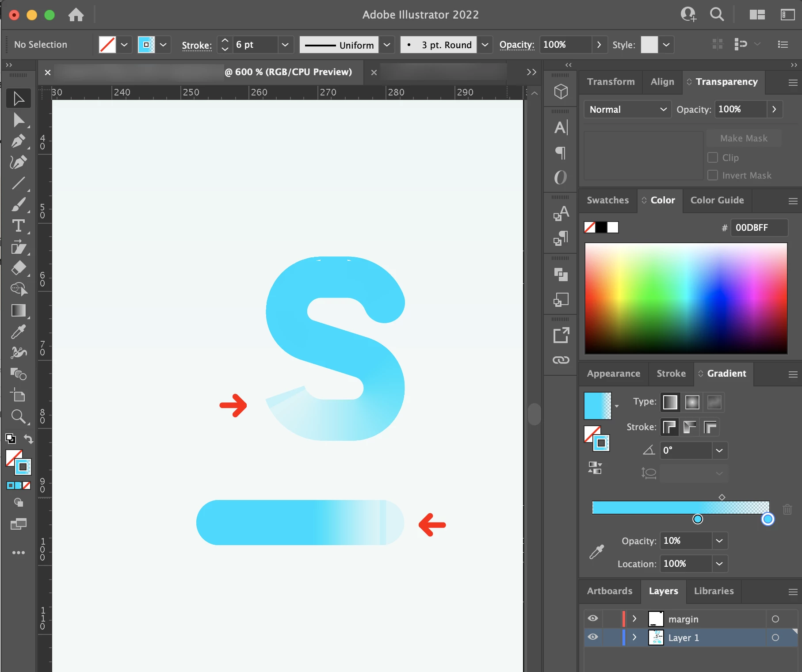The image size is (802, 672).
Task: Open the blending mode Normal dropdown
Action: [x=627, y=109]
